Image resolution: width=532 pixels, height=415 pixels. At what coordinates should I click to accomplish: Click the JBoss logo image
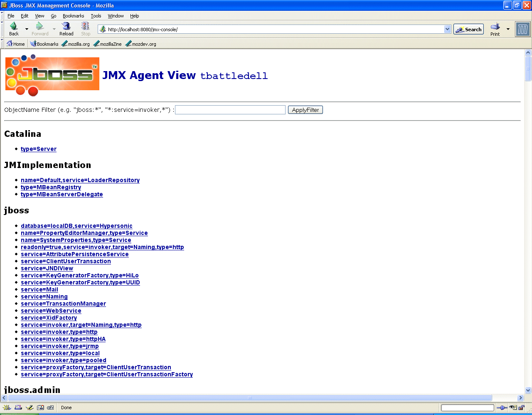(52, 76)
